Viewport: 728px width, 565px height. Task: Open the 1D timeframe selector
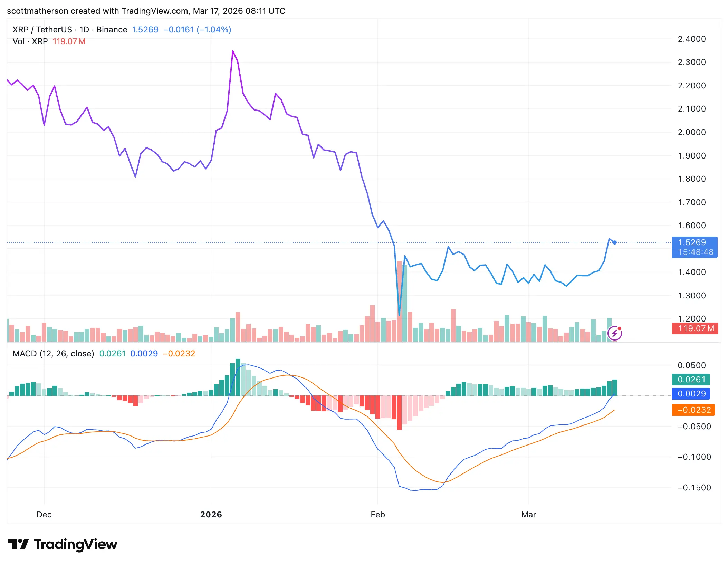(x=85, y=29)
